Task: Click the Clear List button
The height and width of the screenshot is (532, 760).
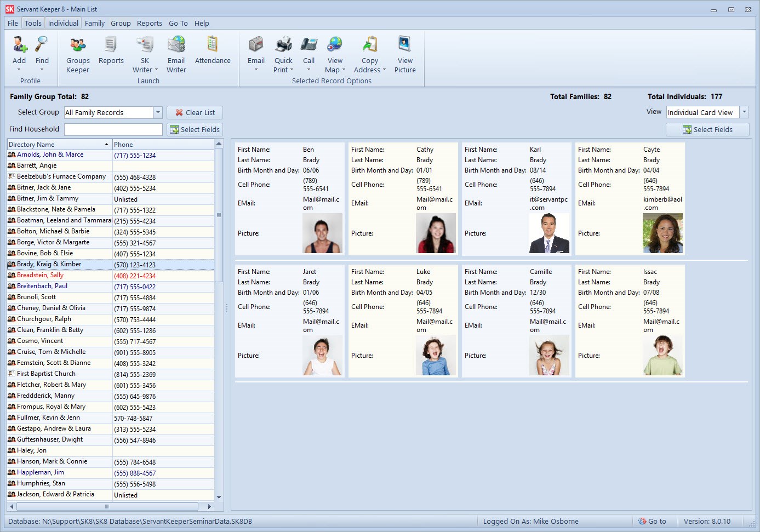Action: point(195,112)
